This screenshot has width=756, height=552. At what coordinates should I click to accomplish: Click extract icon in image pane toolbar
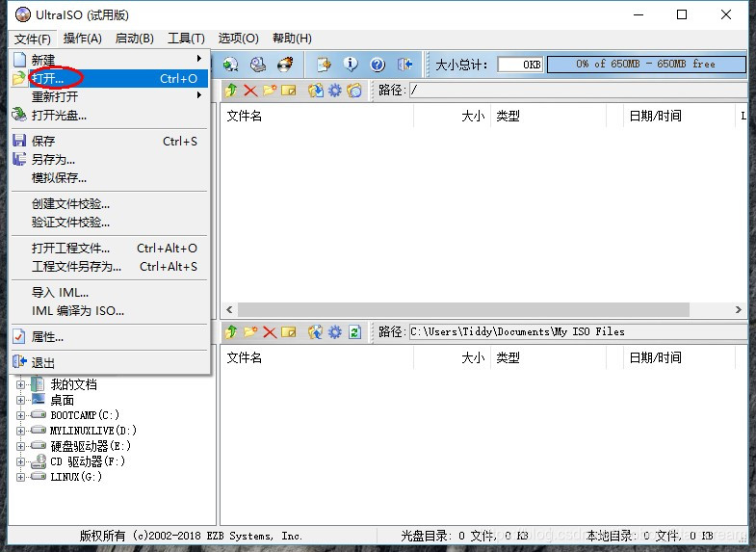pyautogui.click(x=315, y=91)
